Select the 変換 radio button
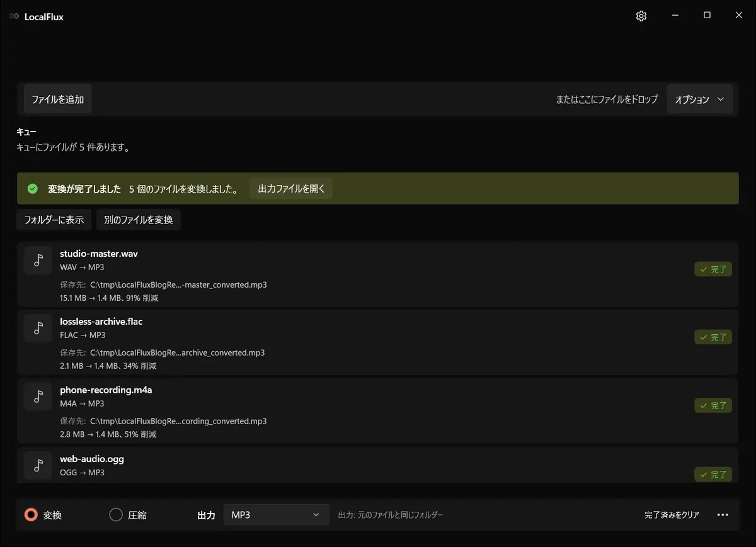The width and height of the screenshot is (756, 547). [31, 515]
